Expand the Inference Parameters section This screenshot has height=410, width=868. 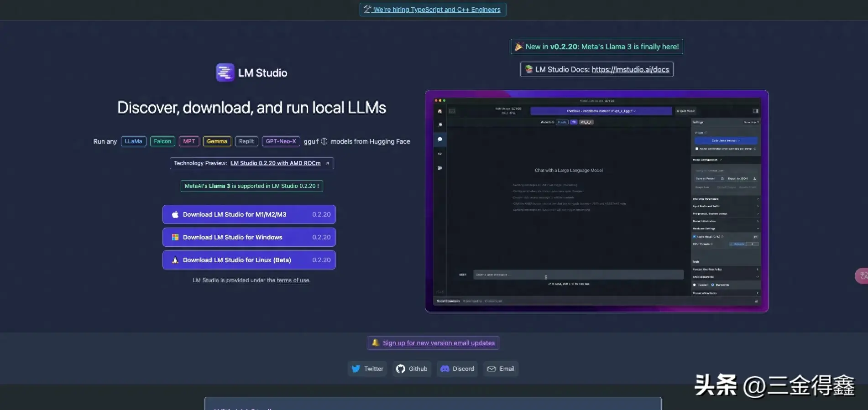726,199
